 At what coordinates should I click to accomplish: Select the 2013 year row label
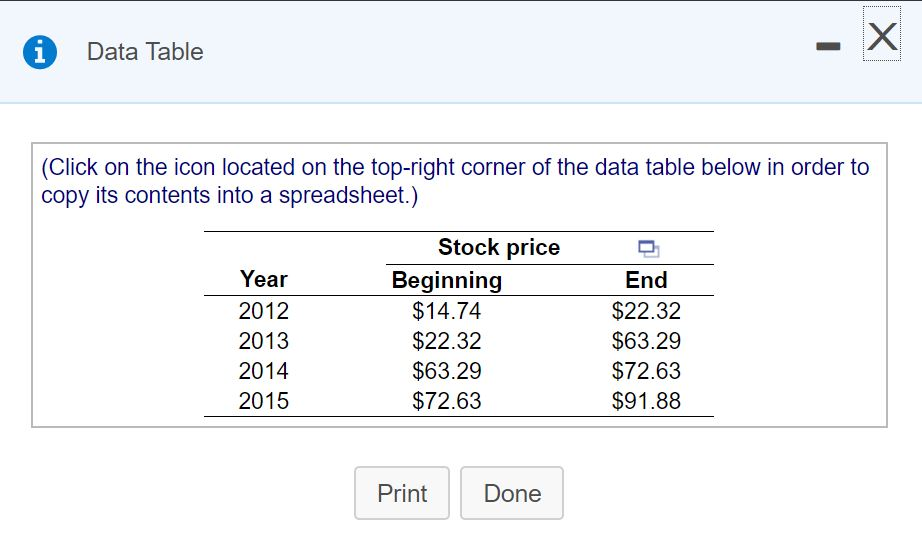(x=264, y=341)
